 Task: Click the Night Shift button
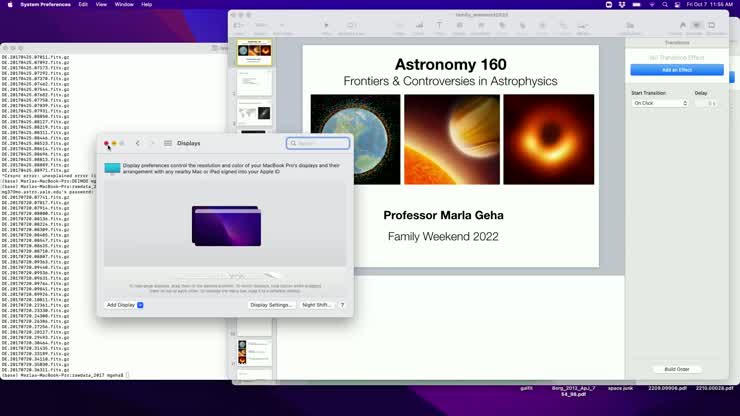click(x=316, y=305)
